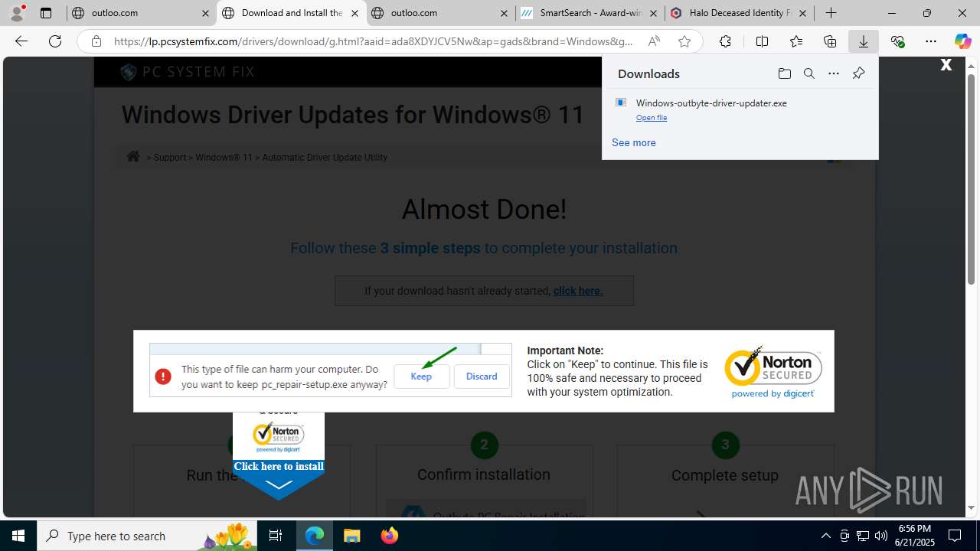Click the address bar URL
Screen dimensions: 980x551
(x=374, y=41)
